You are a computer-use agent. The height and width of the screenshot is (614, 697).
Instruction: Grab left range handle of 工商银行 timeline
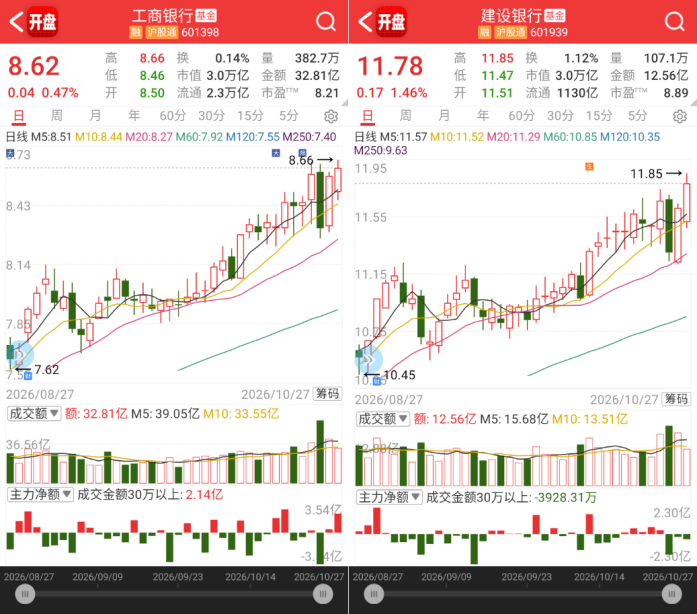[25, 594]
